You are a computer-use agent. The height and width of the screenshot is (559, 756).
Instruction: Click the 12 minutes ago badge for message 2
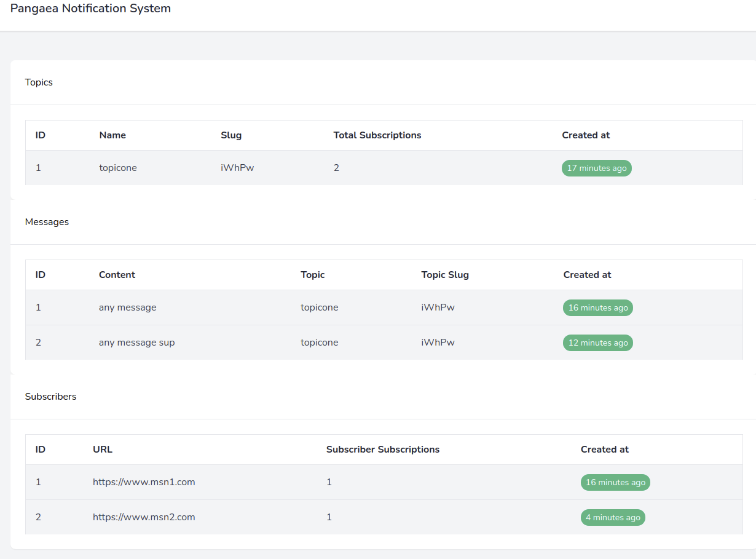[597, 343]
